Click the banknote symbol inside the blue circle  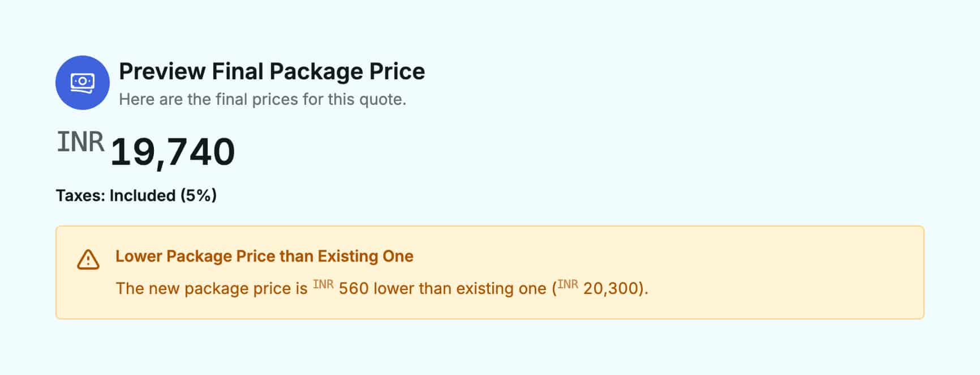[82, 82]
